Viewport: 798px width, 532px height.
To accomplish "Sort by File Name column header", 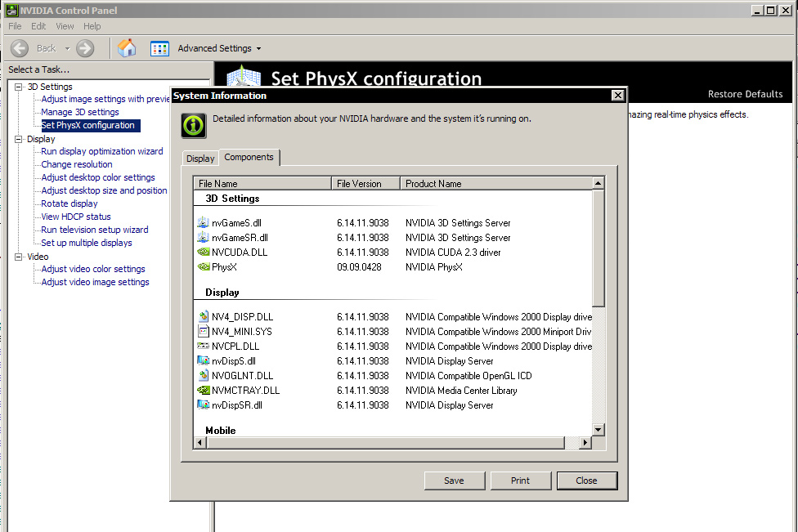I will (262, 184).
